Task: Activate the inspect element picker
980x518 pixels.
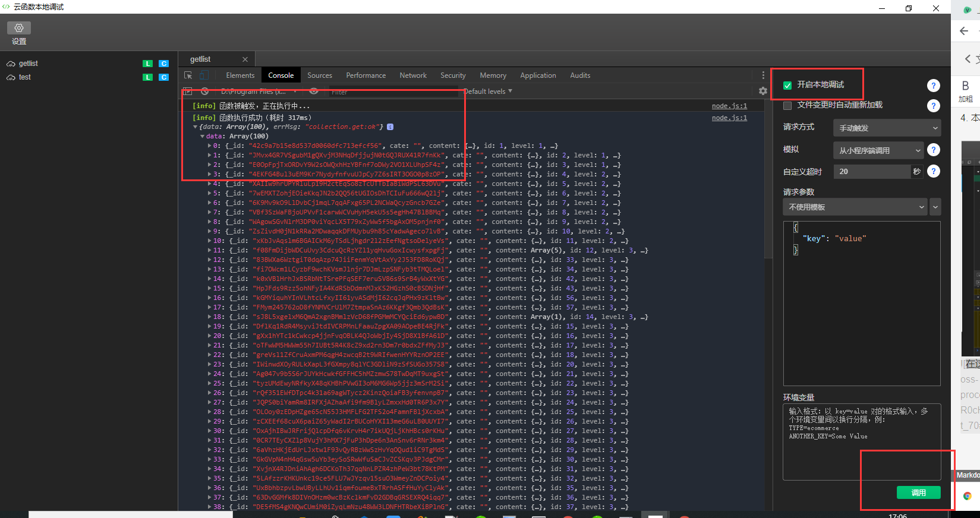Action: [188, 75]
